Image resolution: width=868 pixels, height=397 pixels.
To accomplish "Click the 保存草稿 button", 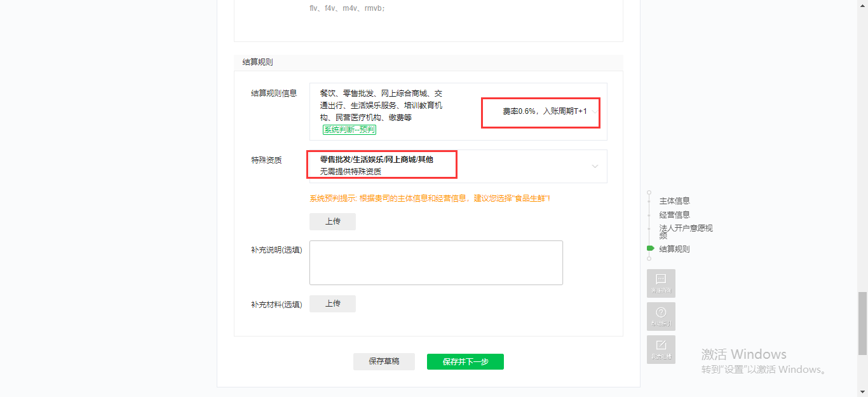I will click(x=384, y=361).
